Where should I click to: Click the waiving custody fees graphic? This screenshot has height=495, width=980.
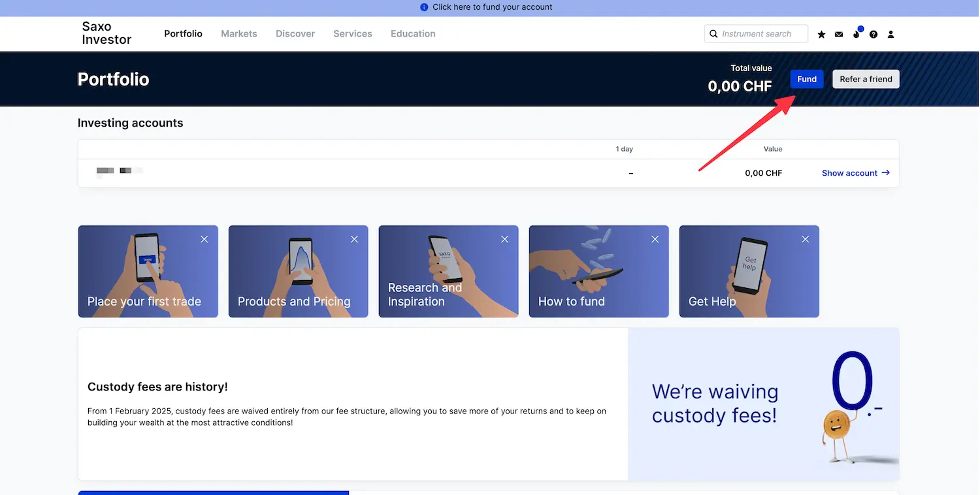[764, 404]
